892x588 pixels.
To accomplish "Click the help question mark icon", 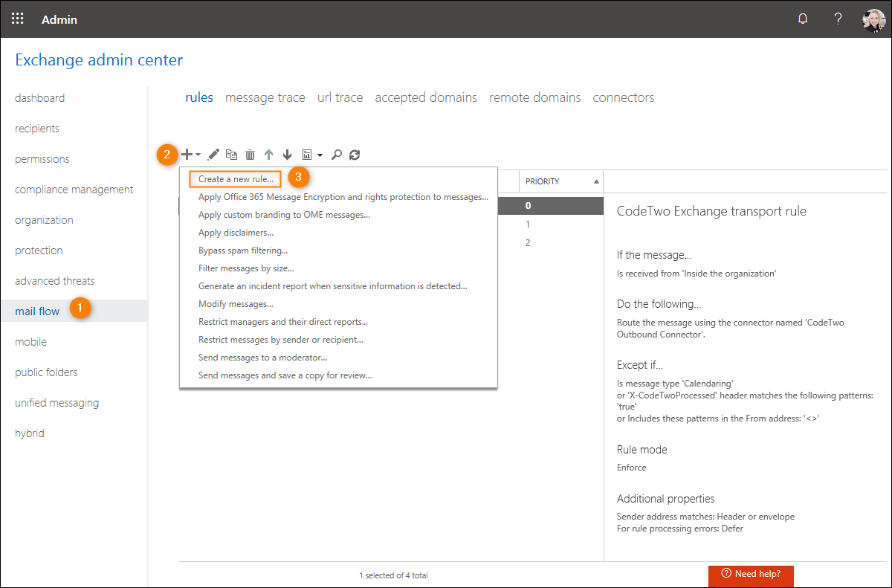I will (838, 19).
